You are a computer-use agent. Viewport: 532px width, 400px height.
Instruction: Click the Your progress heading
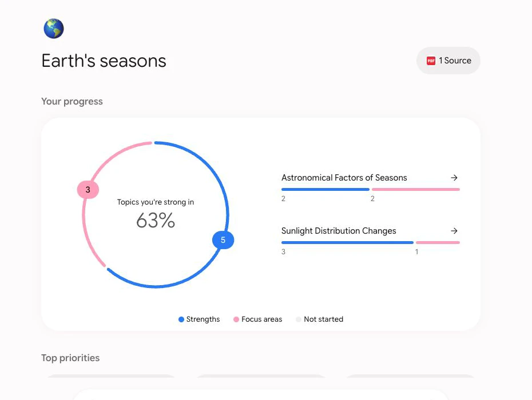[x=72, y=101]
